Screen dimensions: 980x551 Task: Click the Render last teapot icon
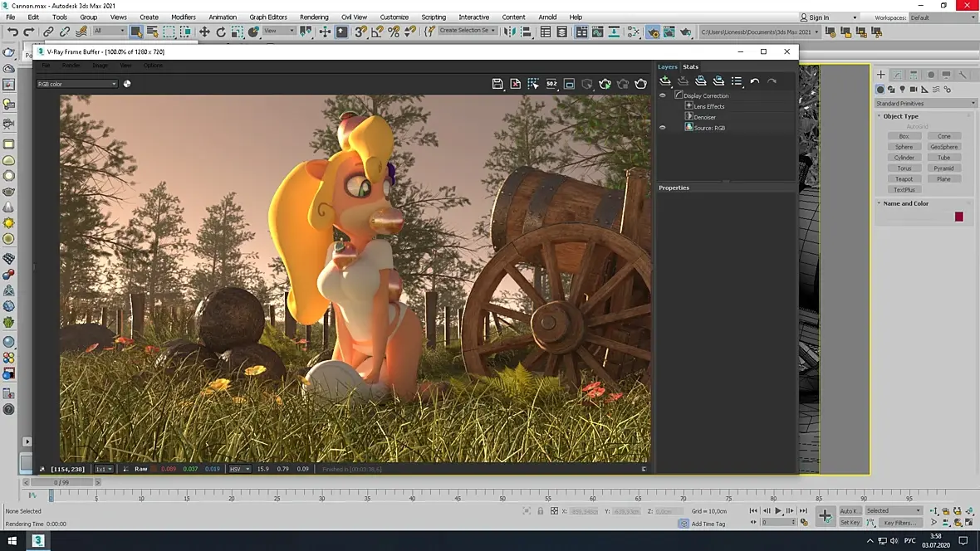click(x=641, y=84)
